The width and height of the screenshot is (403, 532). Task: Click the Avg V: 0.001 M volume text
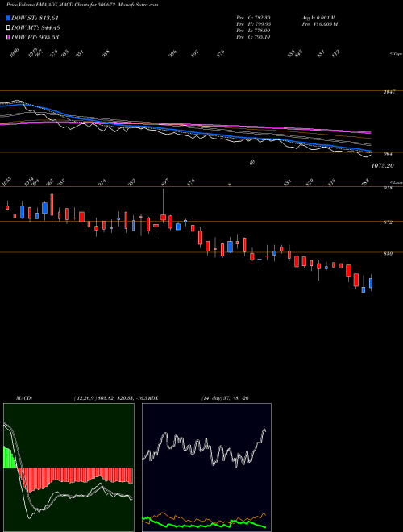[318, 18]
